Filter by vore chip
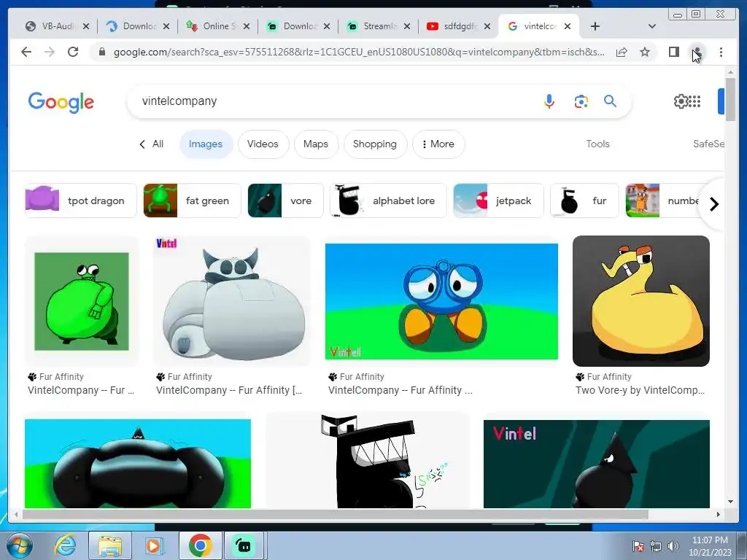The width and height of the screenshot is (747, 560). 285,201
